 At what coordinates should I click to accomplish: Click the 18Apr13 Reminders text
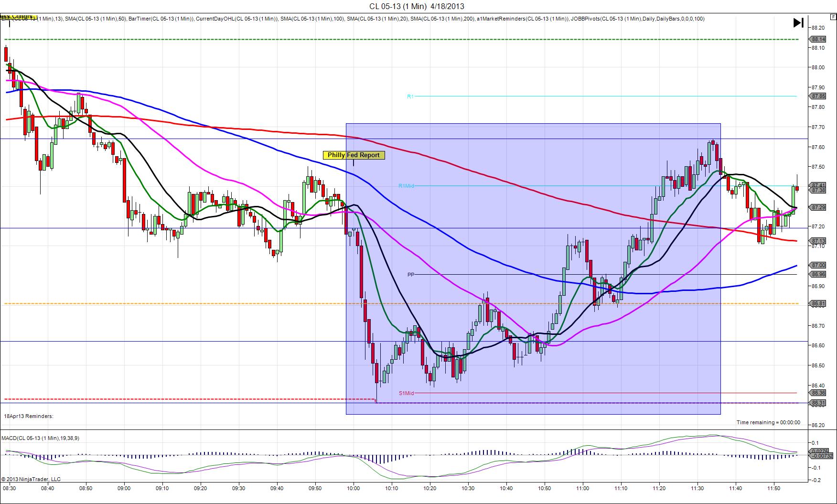29,416
